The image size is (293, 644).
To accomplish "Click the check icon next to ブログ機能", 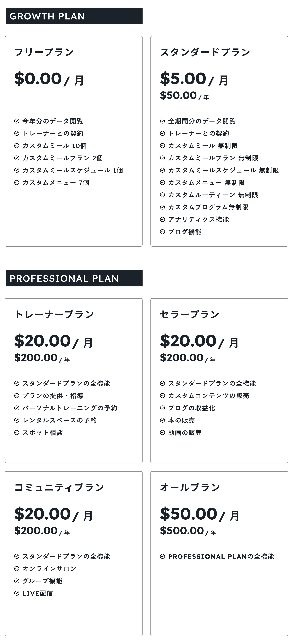I will coord(162,232).
